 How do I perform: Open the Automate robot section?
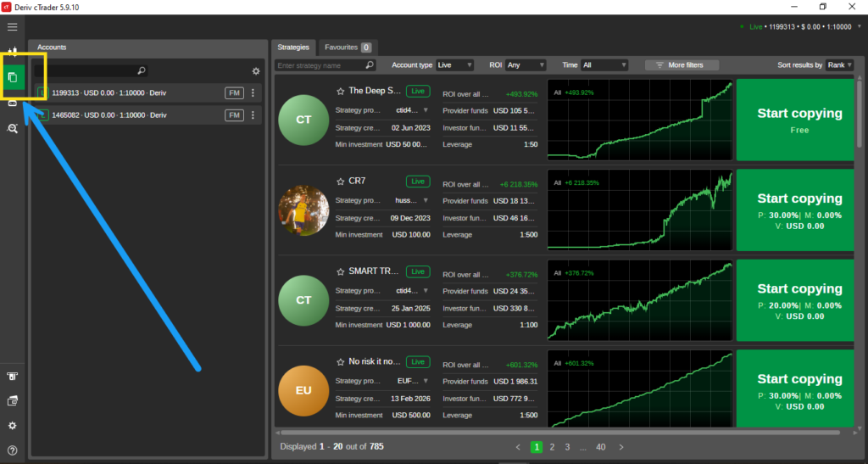[x=12, y=103]
